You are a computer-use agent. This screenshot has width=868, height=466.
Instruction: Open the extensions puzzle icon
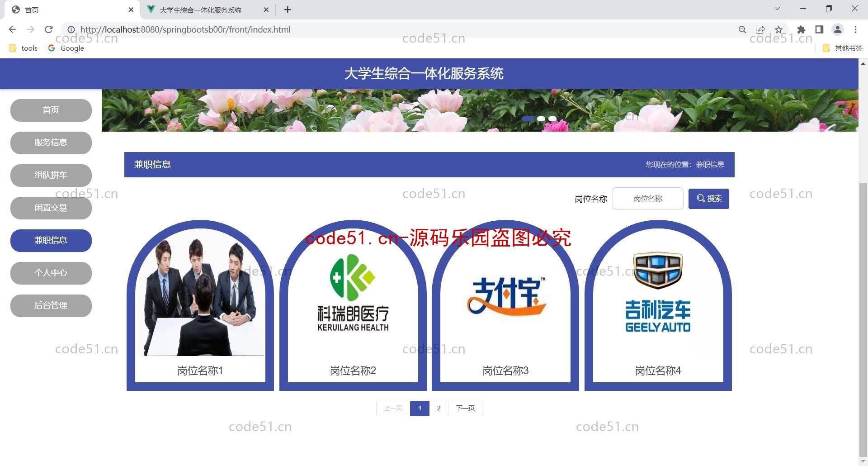click(801, 29)
